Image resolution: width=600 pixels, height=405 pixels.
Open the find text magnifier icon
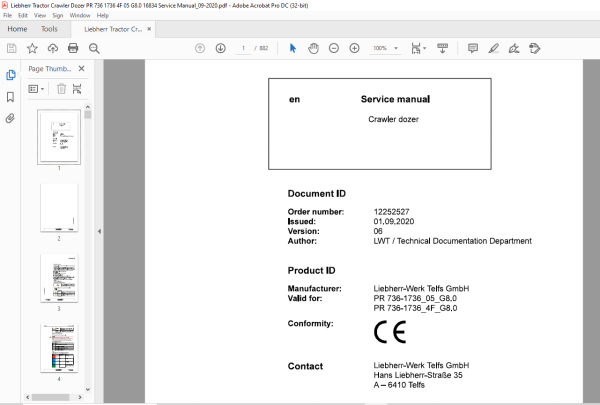click(94, 48)
